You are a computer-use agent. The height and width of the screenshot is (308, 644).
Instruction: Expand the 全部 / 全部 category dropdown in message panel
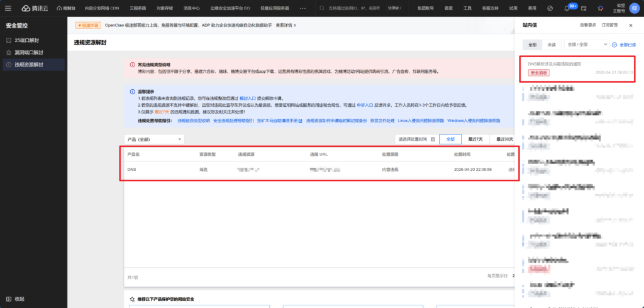tap(587, 45)
